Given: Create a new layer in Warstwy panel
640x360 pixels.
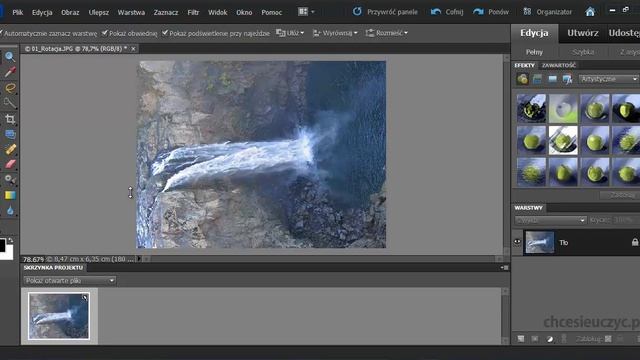Looking at the screenshot, I should (x=521, y=339).
